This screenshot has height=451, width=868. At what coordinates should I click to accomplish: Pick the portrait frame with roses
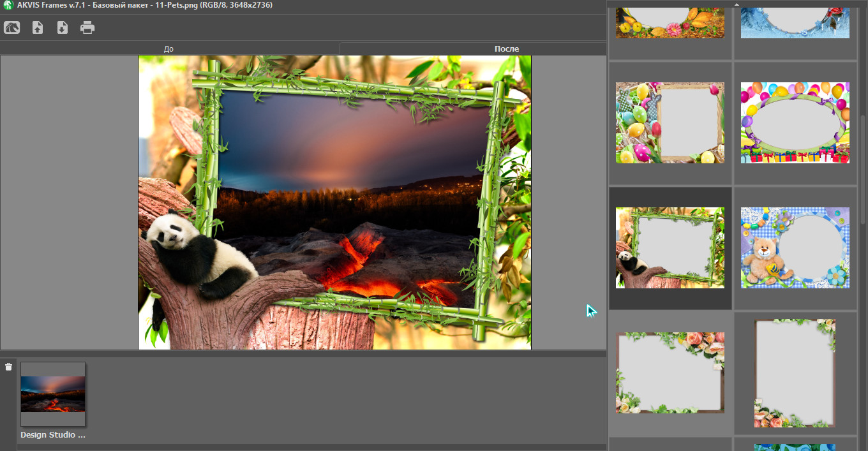coord(795,373)
